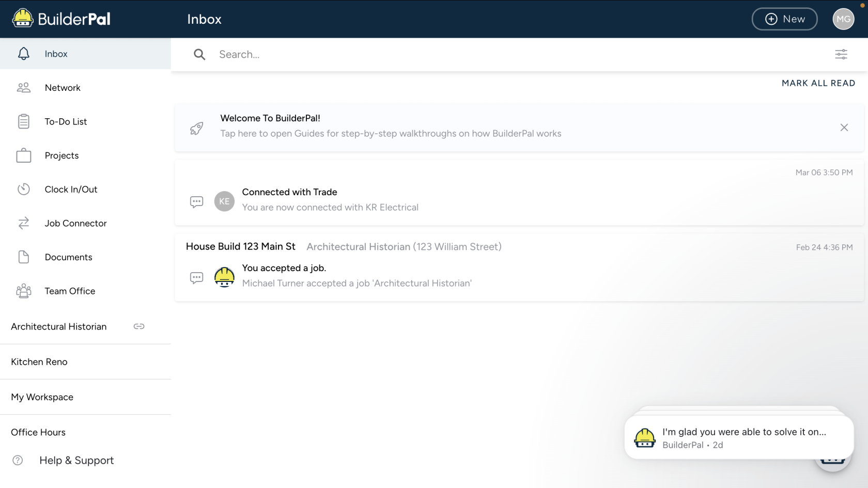Click the New button
The width and height of the screenshot is (868, 488).
pos(784,19)
